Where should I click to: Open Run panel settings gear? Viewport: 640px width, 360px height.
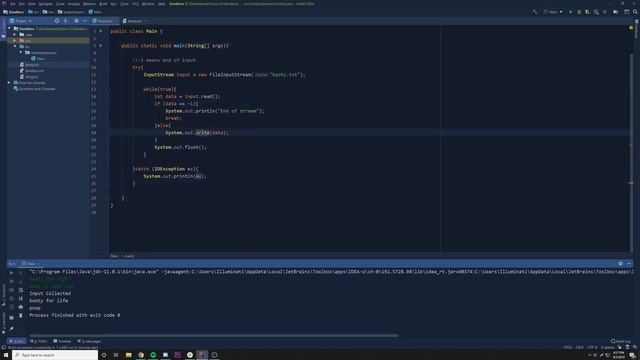point(620,264)
